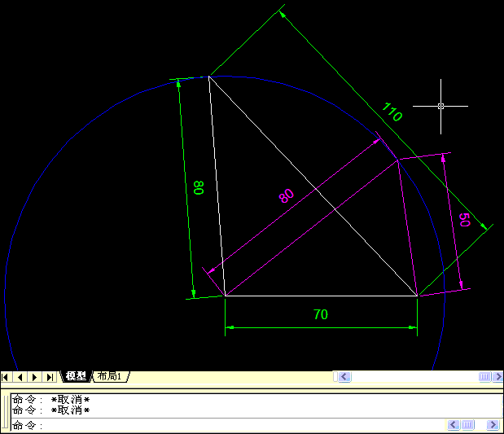Select the green 70 dimension text

click(x=321, y=314)
